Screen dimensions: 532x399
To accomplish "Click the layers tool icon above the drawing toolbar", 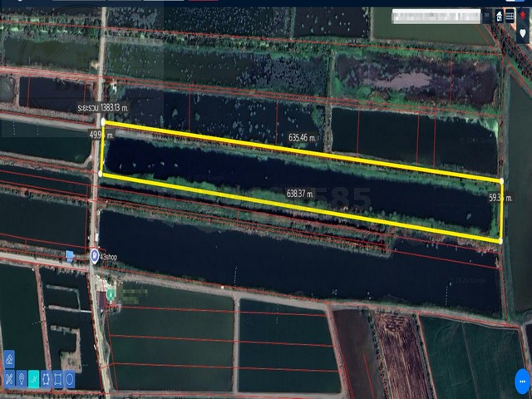I will 9,359.
